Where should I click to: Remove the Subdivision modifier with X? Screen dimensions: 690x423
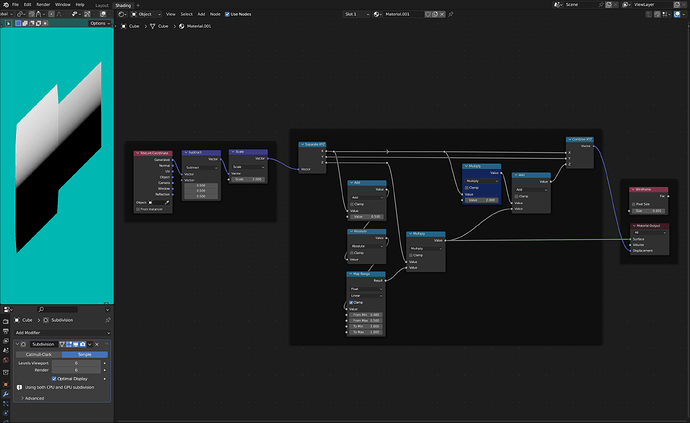point(97,344)
